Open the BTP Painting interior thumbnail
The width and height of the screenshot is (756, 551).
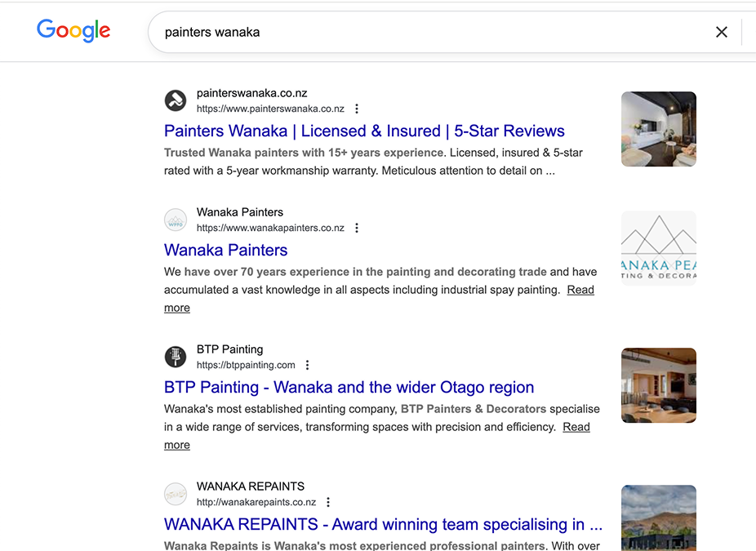pyautogui.click(x=659, y=385)
